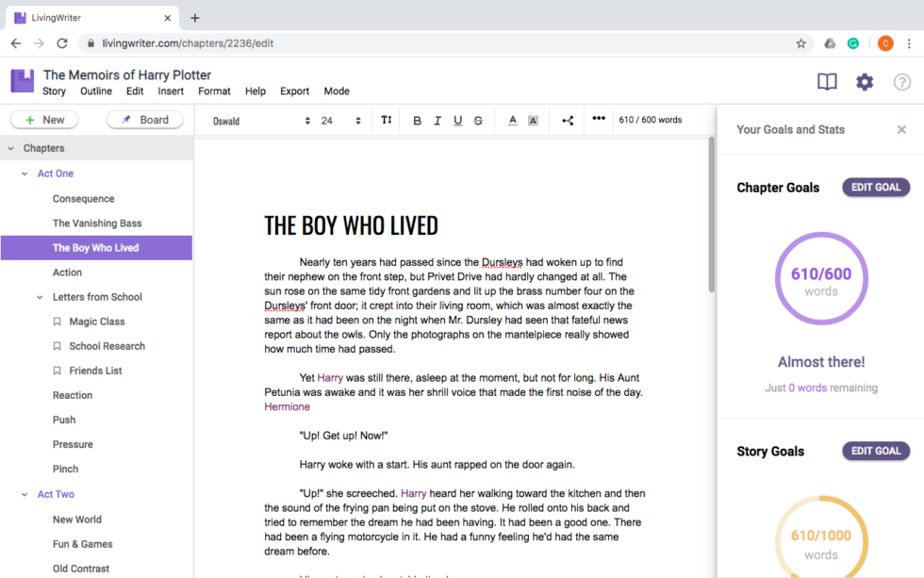Collapse Letters from School subgroup
924x578 pixels.
40,298
